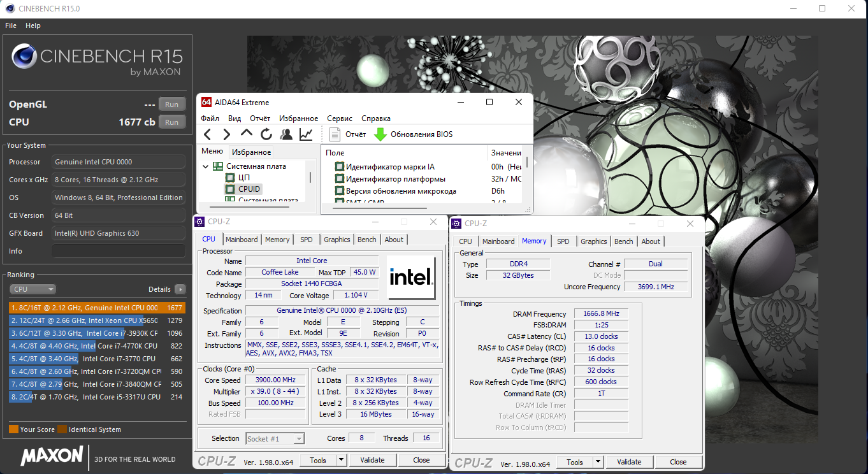
Task: Collapse the Системная плата tree node
Action: tap(206, 166)
